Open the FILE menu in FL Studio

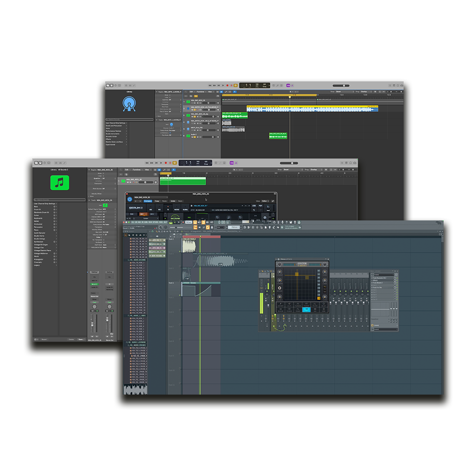tap(132, 222)
